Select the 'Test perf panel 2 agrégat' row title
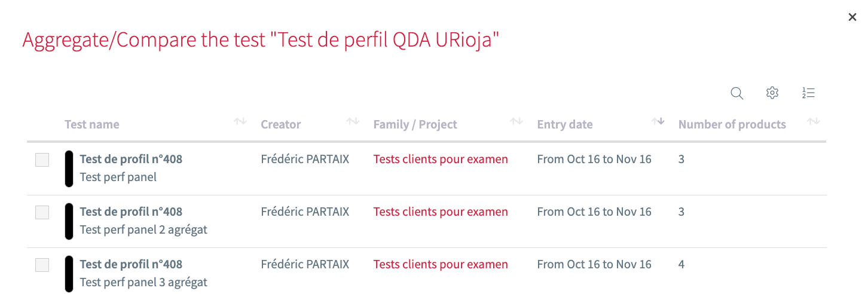Screen dimensions: 868x294 (x=131, y=212)
